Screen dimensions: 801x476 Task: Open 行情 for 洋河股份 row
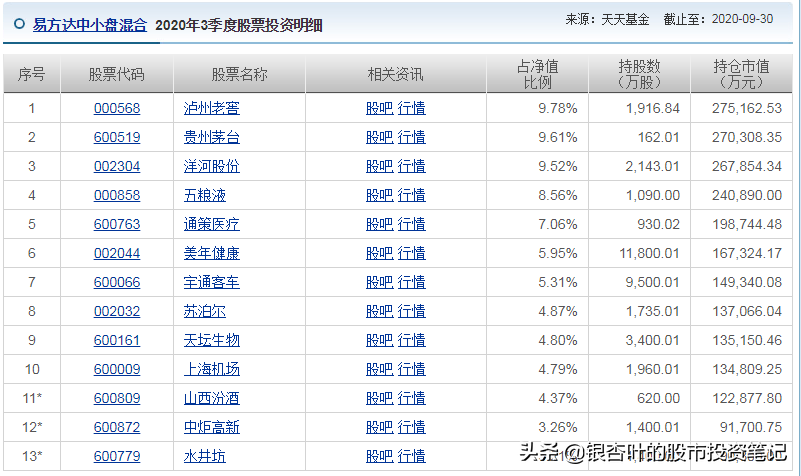pos(411,166)
